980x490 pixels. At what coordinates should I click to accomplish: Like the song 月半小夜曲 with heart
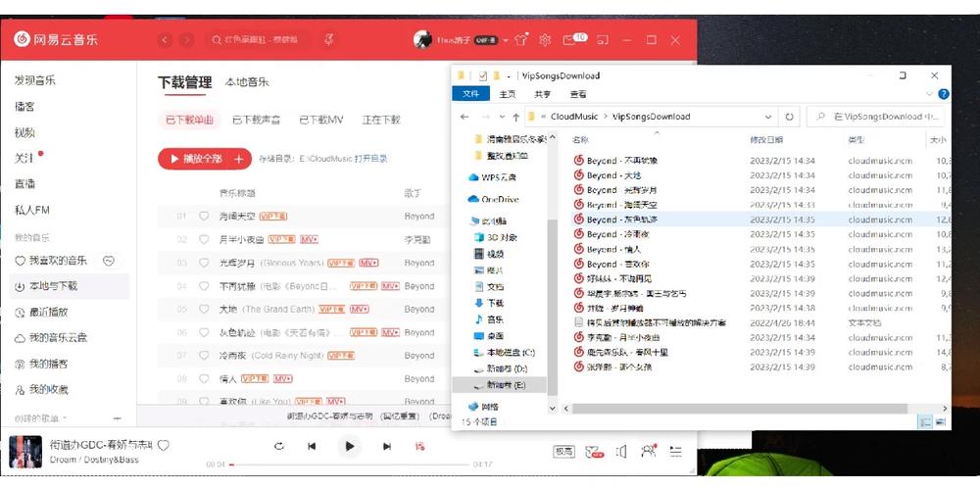coord(204,239)
